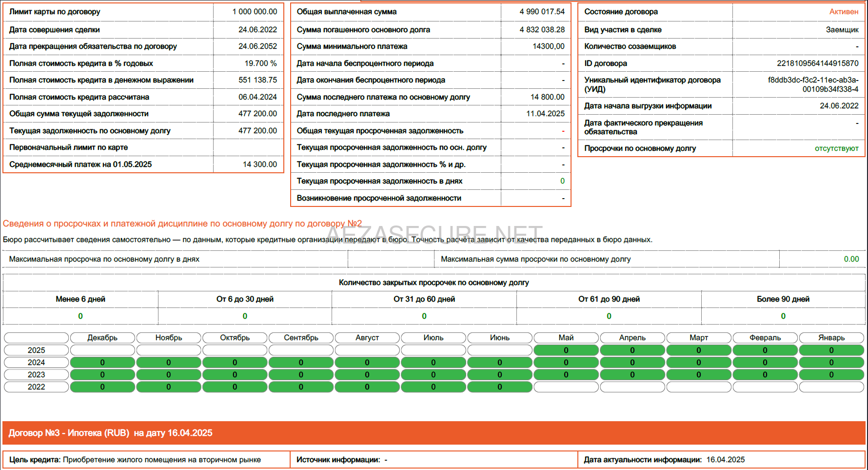Screen dimensions: 868x470
Task: Click the minimum payment value 14300,00
Action: tap(548, 46)
